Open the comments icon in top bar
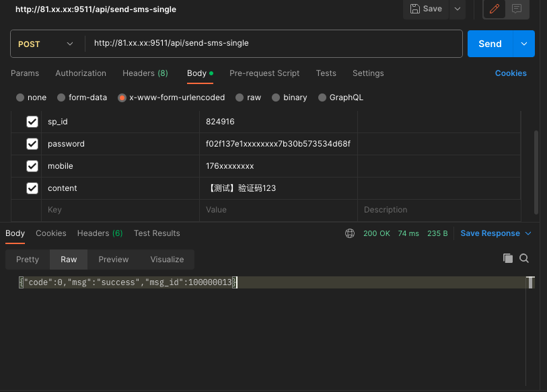Screen dimensions: 547x392 pos(517,9)
